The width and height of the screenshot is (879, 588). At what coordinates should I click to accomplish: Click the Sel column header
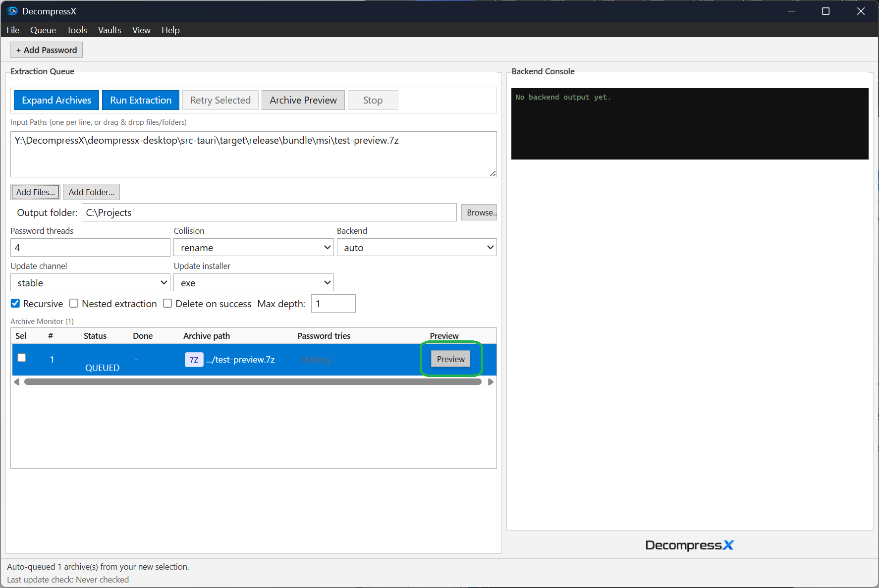point(21,336)
